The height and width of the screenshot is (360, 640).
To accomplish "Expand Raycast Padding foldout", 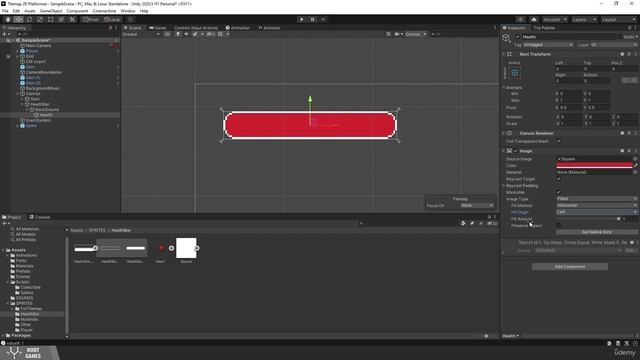I will tap(504, 186).
